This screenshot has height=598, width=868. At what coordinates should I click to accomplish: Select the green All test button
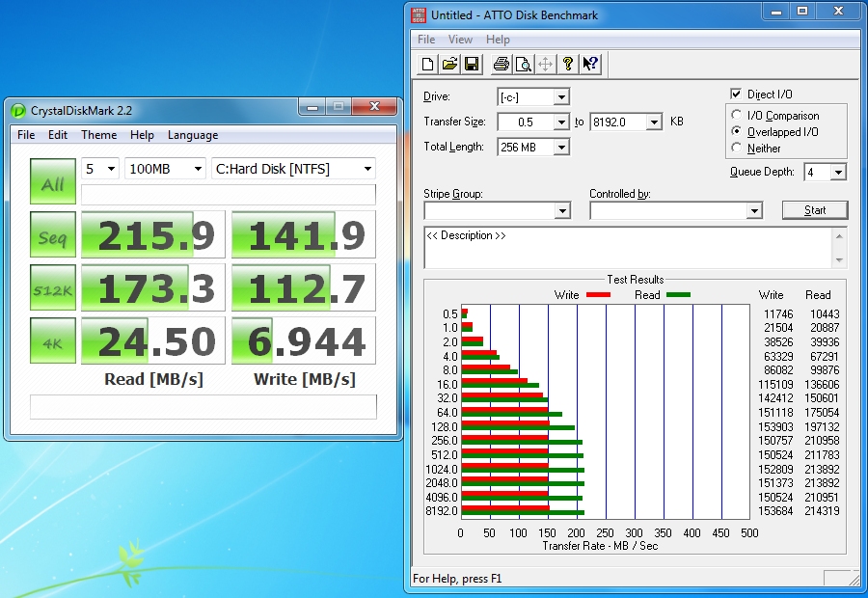pos(52,181)
